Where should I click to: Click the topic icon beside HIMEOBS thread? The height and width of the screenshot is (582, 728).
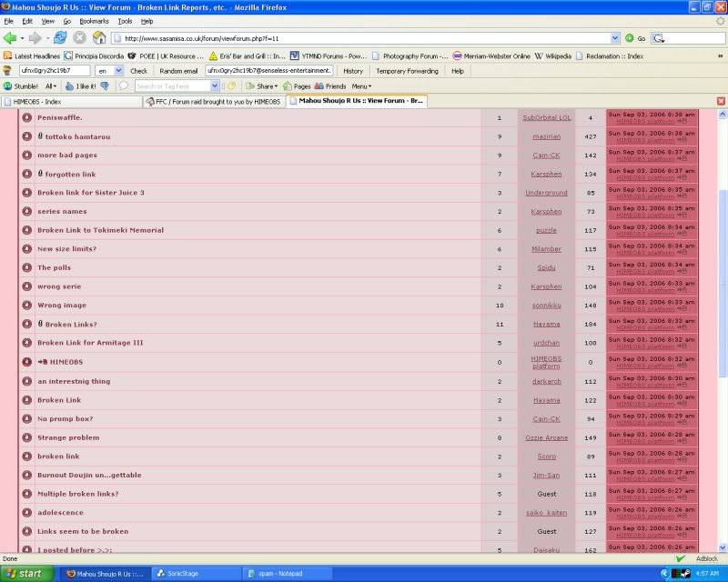tap(27, 362)
